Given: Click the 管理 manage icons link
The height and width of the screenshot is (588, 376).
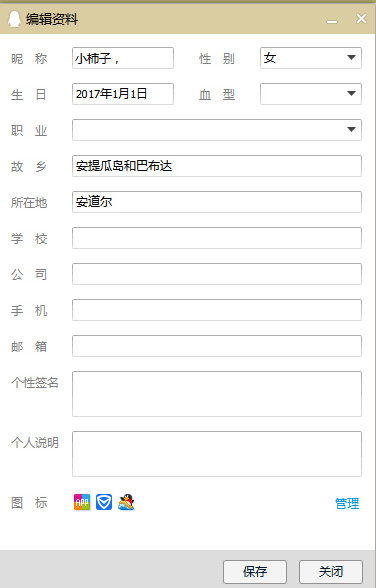Looking at the screenshot, I should coord(347,503).
